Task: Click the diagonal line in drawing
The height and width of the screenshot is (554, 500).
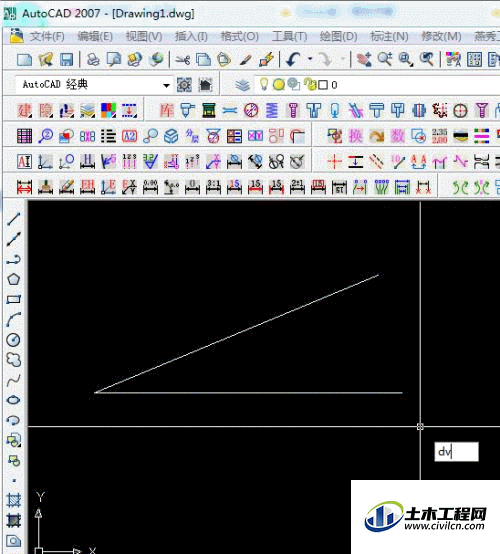Action: point(237,333)
